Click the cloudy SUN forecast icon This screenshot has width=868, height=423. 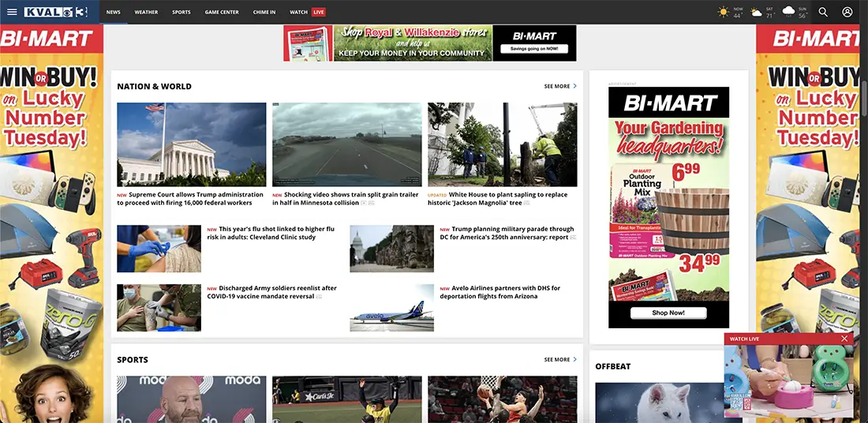tap(788, 11)
